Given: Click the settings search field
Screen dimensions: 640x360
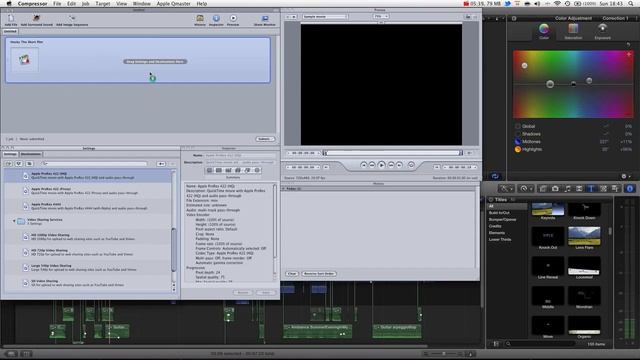Looking at the screenshot, I should coord(94,164).
